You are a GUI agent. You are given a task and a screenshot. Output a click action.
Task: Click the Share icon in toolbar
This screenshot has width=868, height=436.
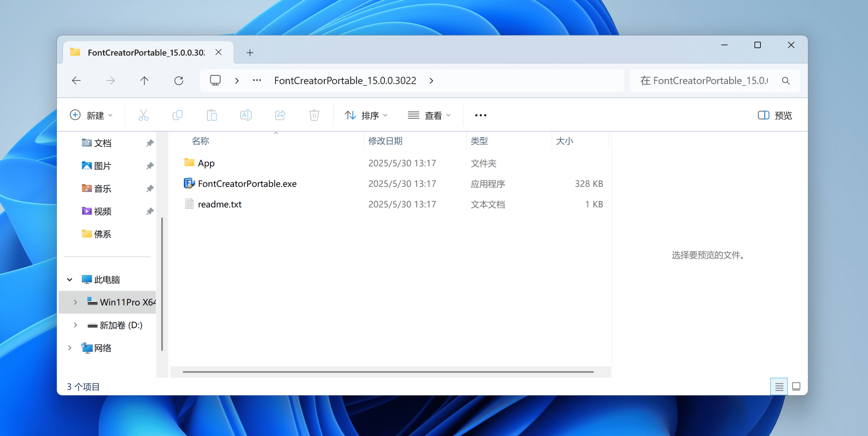pyautogui.click(x=280, y=115)
